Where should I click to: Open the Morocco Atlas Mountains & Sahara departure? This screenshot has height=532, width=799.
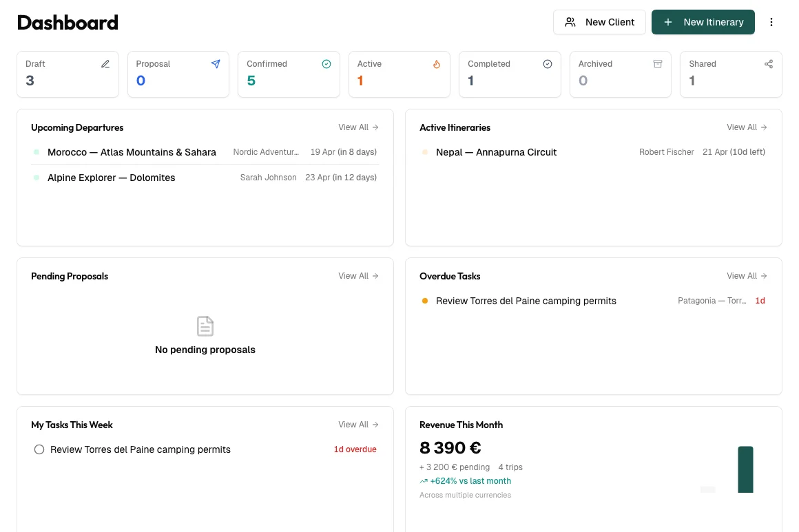132,152
